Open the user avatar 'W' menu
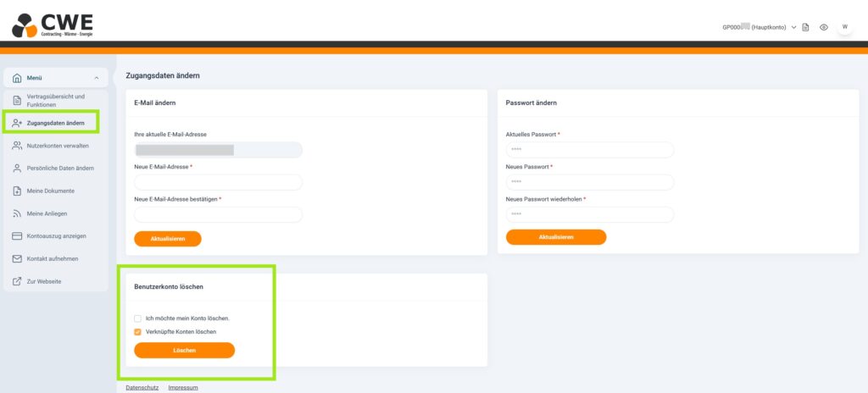The height and width of the screenshot is (393, 868). (x=844, y=27)
